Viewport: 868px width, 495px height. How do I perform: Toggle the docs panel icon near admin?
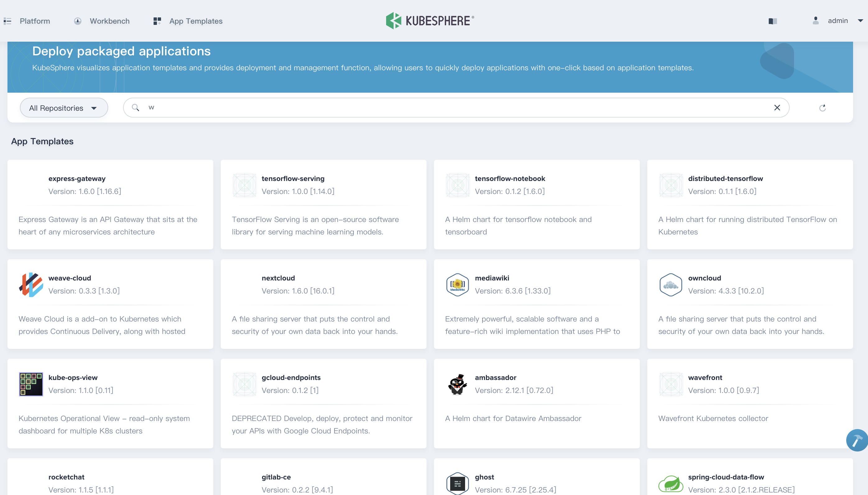[773, 21]
